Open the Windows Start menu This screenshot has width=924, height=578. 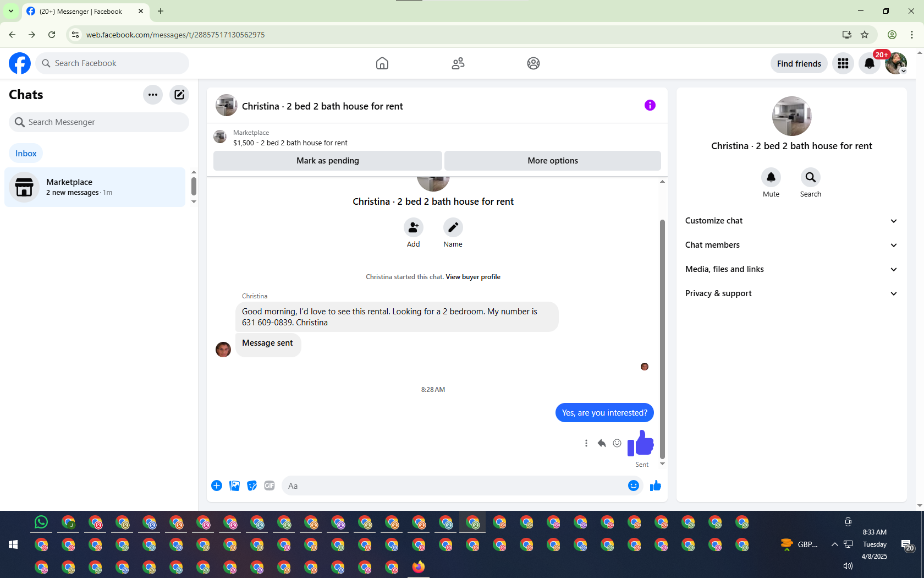click(13, 544)
